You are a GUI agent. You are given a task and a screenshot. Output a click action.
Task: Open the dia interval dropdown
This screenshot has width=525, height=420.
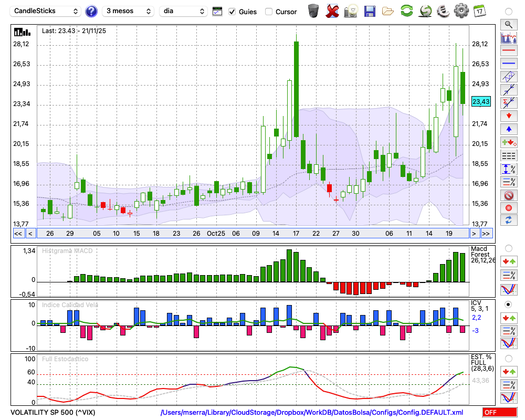coord(184,11)
